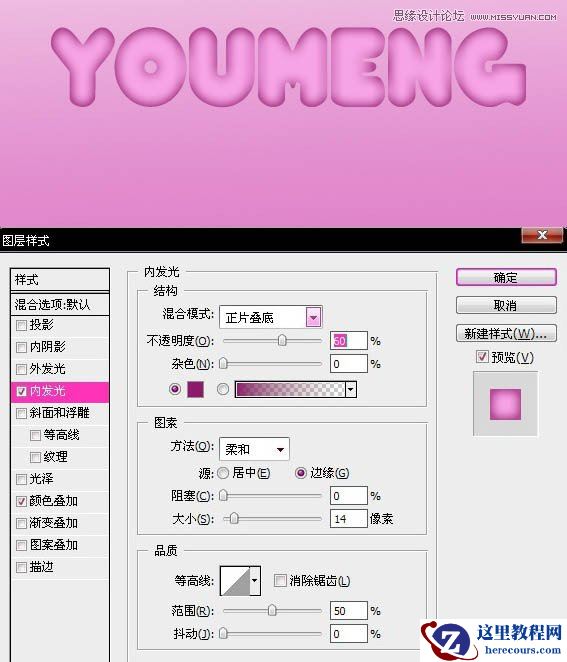Select the 样式 styles header item
This screenshot has height=662, width=567.
[x=60, y=279]
